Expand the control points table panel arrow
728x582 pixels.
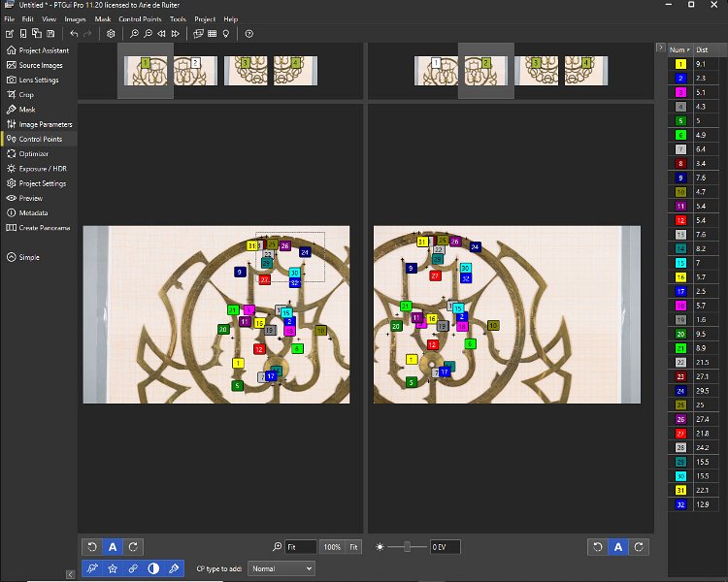(661, 48)
